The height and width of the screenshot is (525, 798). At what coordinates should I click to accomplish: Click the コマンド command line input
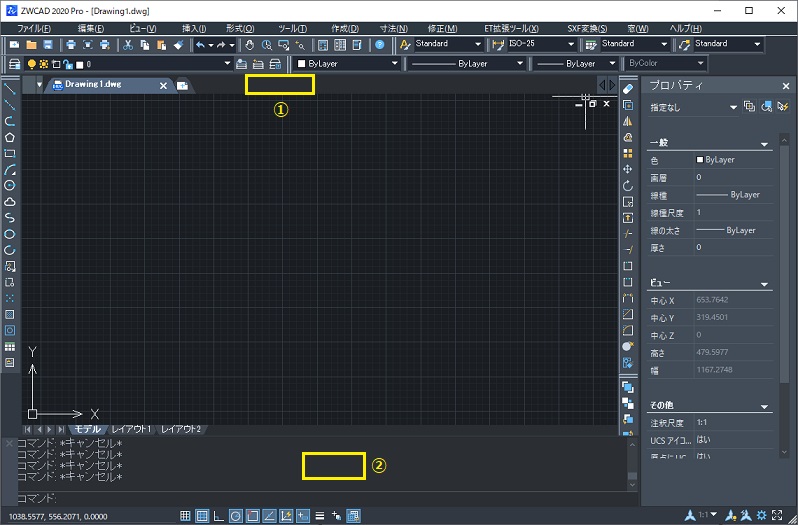coord(321,498)
